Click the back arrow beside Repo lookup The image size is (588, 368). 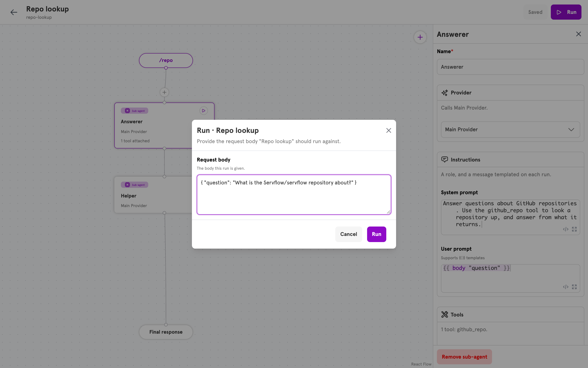click(x=14, y=12)
